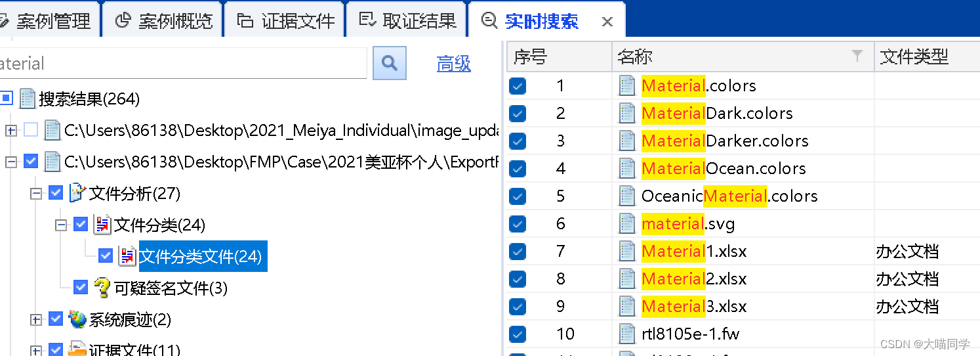Click the 文件分类(24) category icon
This screenshot has height=356, width=980.
(x=102, y=225)
